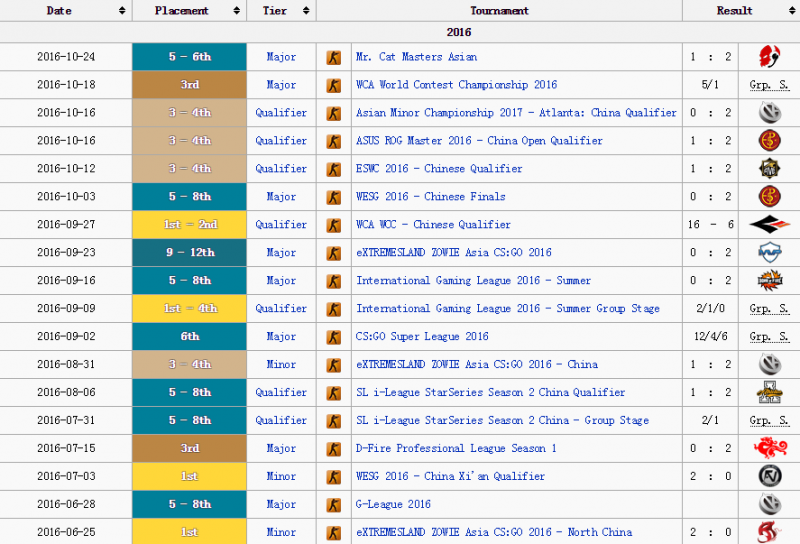The width and height of the screenshot is (800, 544).
Task: Open WESG 2016 - China Xi'an Qualifier link
Action: [x=451, y=476]
